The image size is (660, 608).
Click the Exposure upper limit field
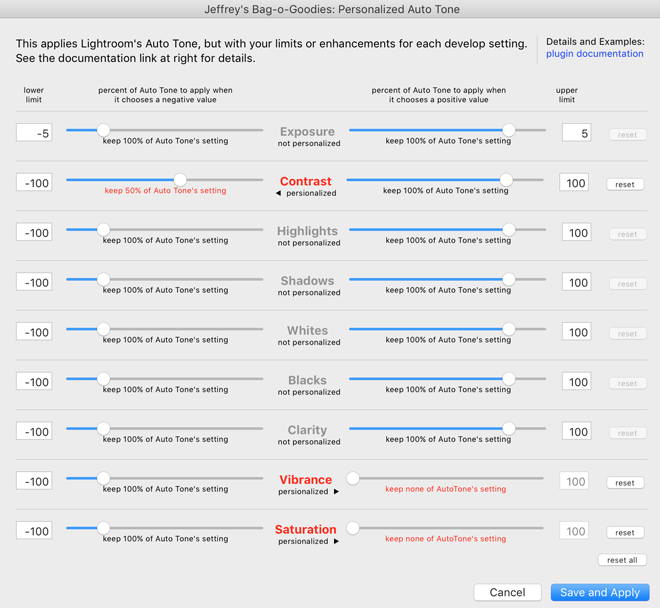click(x=576, y=133)
